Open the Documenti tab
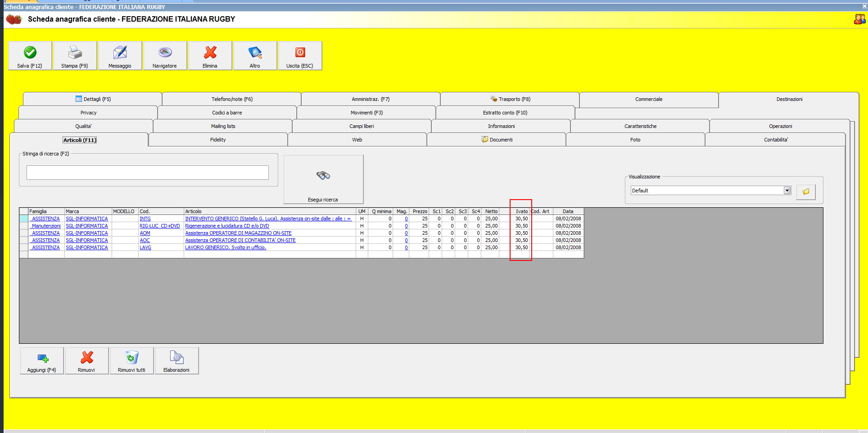The width and height of the screenshot is (868, 433). pos(497,140)
